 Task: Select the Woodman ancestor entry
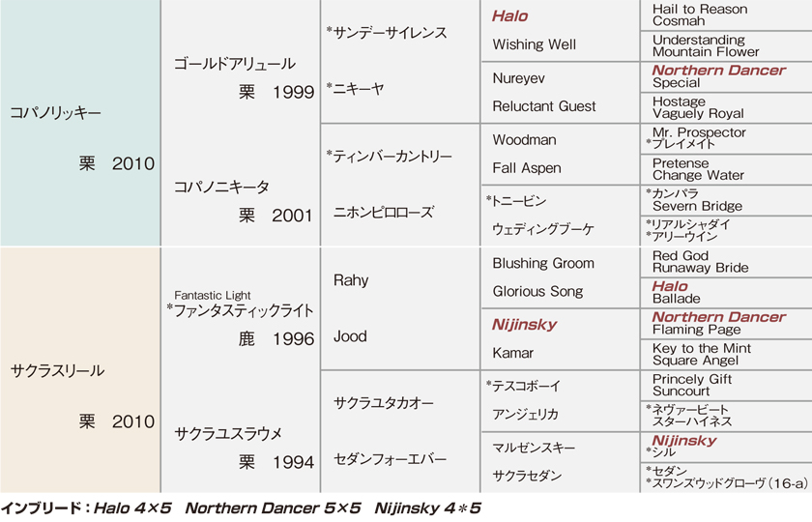pyautogui.click(x=524, y=140)
